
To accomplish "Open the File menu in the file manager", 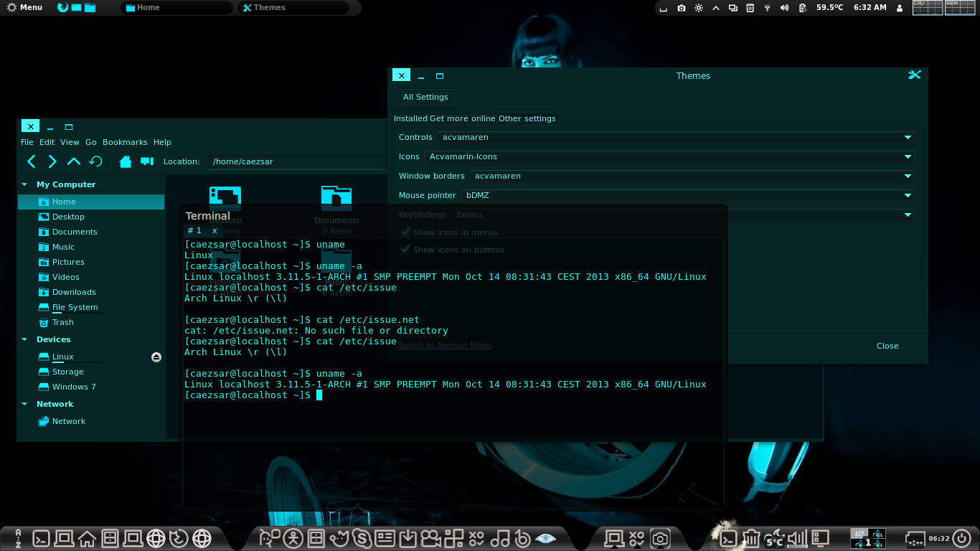I will [27, 142].
